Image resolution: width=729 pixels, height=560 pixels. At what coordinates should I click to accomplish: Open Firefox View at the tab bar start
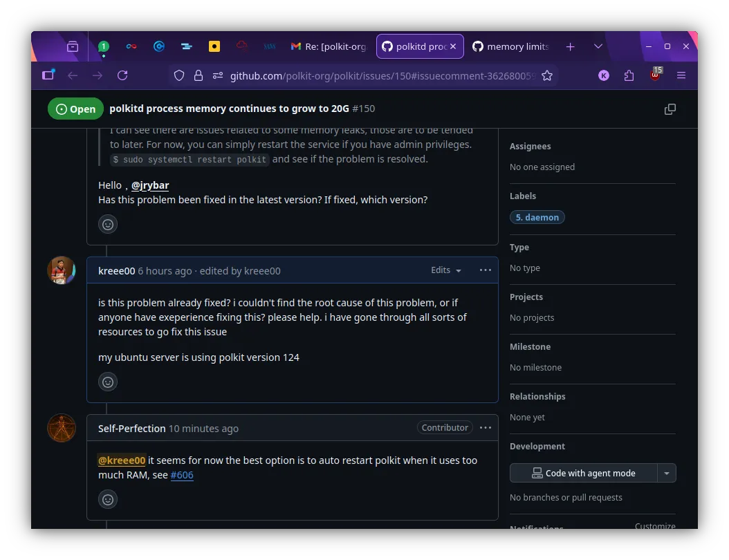click(72, 46)
